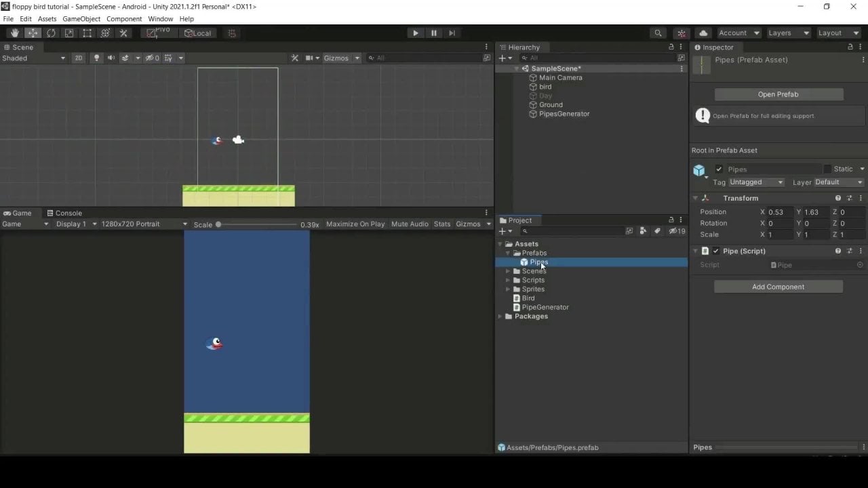Expand the Scripts folder

click(x=507, y=280)
